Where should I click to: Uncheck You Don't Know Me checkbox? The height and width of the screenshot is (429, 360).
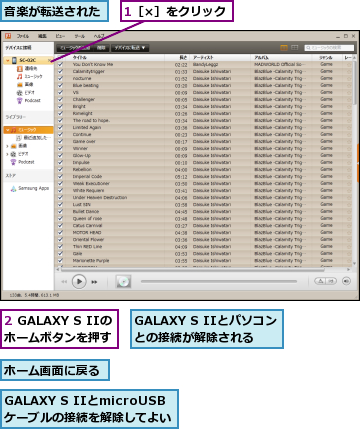[60, 64]
